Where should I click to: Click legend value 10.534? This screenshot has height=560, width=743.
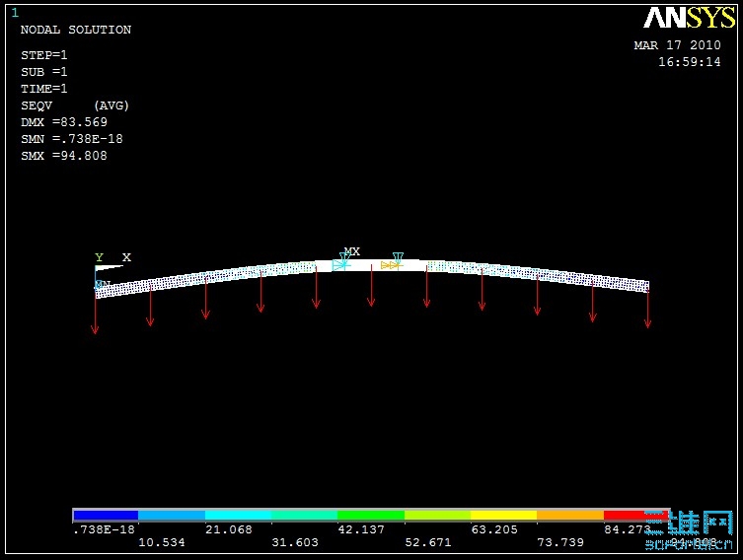[x=161, y=542]
